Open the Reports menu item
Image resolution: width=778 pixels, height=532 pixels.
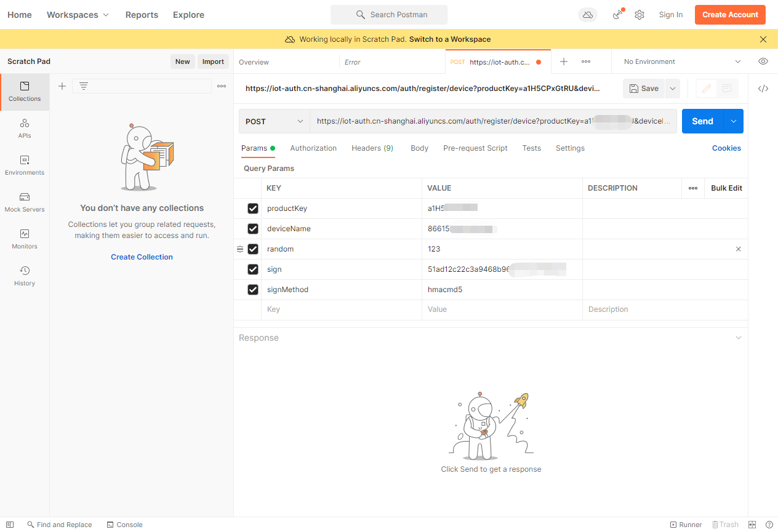(142, 15)
